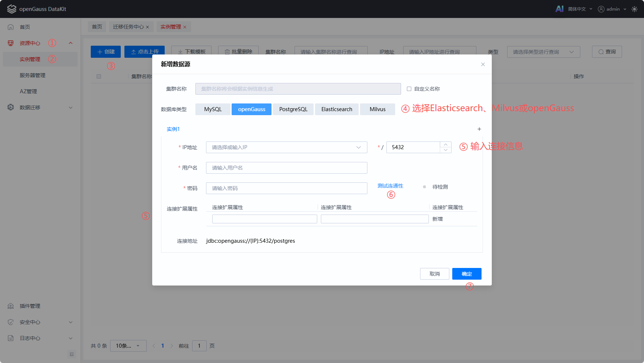644x363 pixels.
Task: Close the 实例管理 tab with its x
Action: click(185, 27)
